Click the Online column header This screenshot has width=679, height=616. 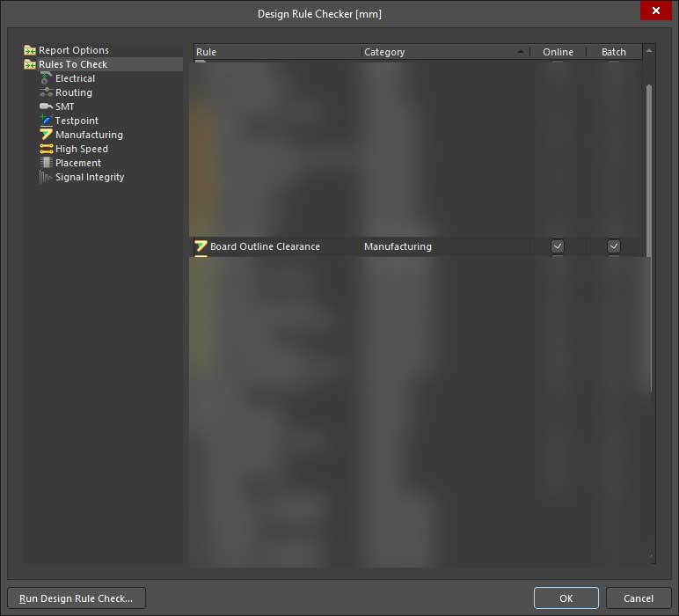click(x=558, y=52)
